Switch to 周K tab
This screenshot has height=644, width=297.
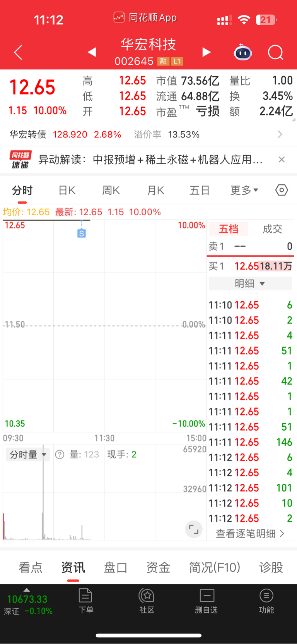[111, 190]
